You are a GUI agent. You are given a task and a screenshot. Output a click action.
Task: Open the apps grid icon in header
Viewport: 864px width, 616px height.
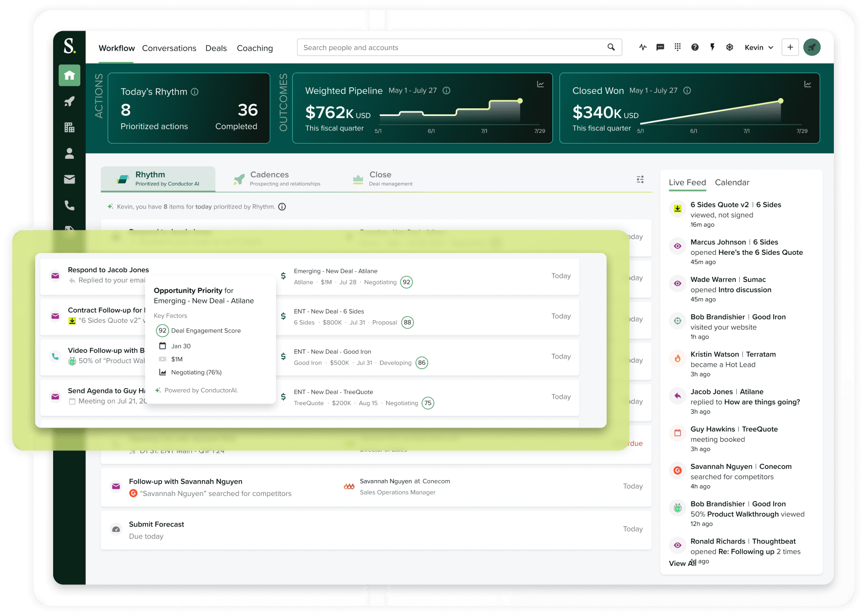pos(678,48)
